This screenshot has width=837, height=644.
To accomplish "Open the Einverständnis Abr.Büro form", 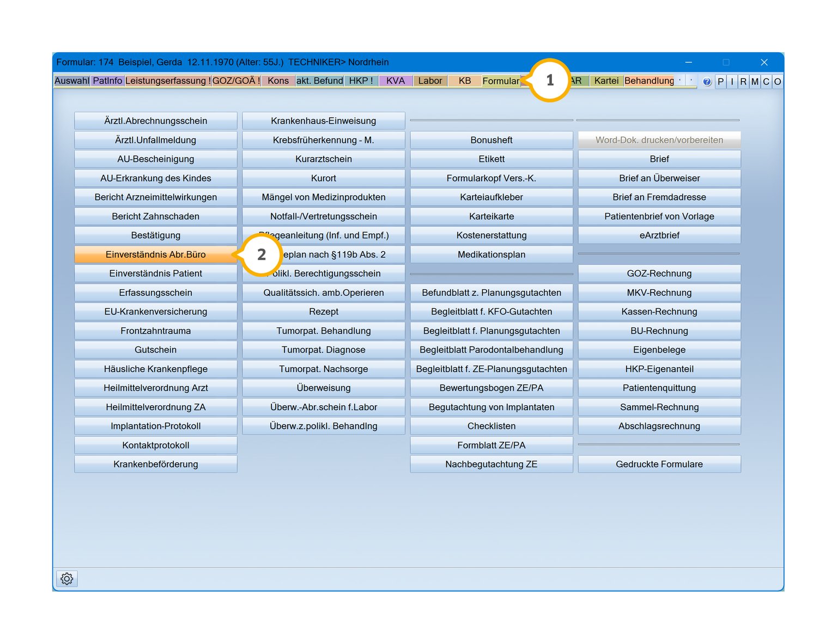I will pos(155,254).
